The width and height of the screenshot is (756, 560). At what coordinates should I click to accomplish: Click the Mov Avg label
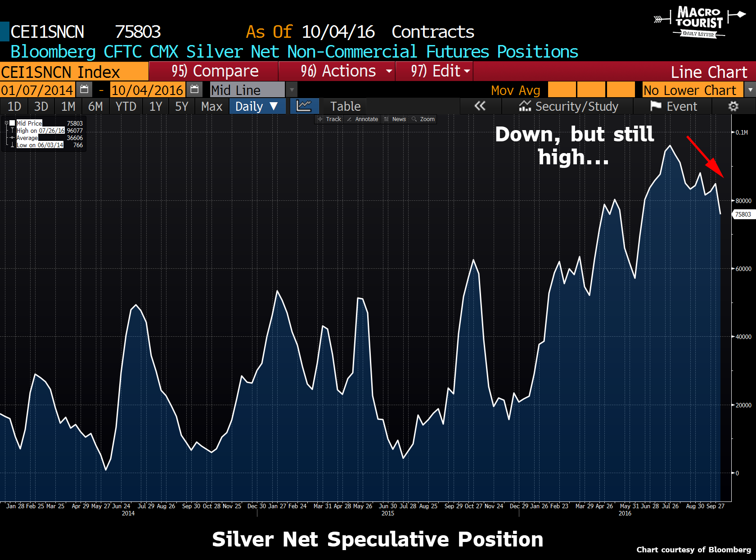click(516, 90)
